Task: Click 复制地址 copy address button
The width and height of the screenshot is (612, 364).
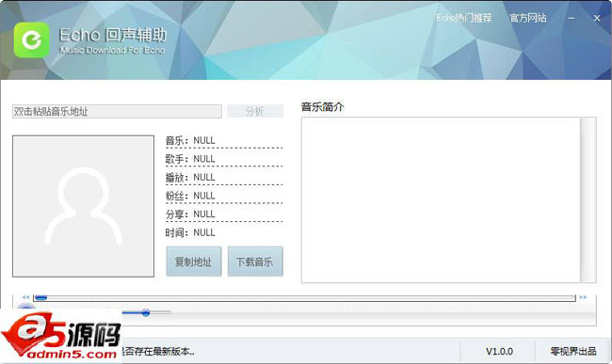Action: (x=194, y=261)
